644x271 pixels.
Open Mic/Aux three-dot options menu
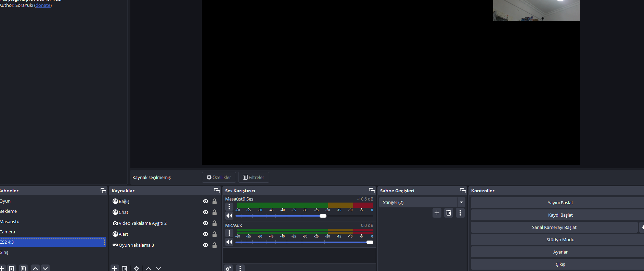[229, 233]
